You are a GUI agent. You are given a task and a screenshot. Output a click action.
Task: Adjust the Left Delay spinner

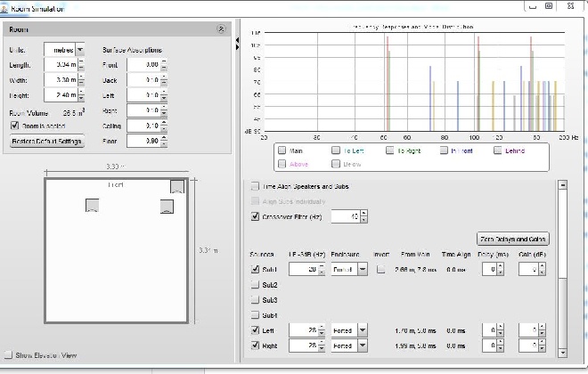point(501,330)
